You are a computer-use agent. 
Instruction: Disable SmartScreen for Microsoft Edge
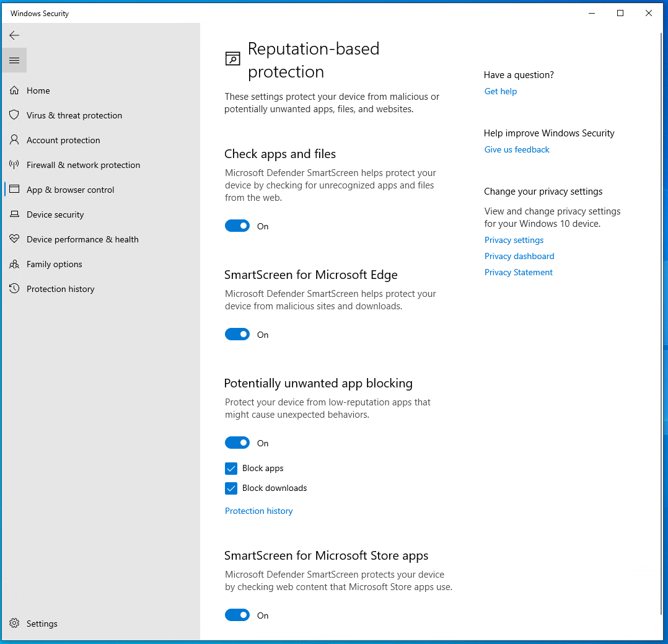pyautogui.click(x=237, y=334)
